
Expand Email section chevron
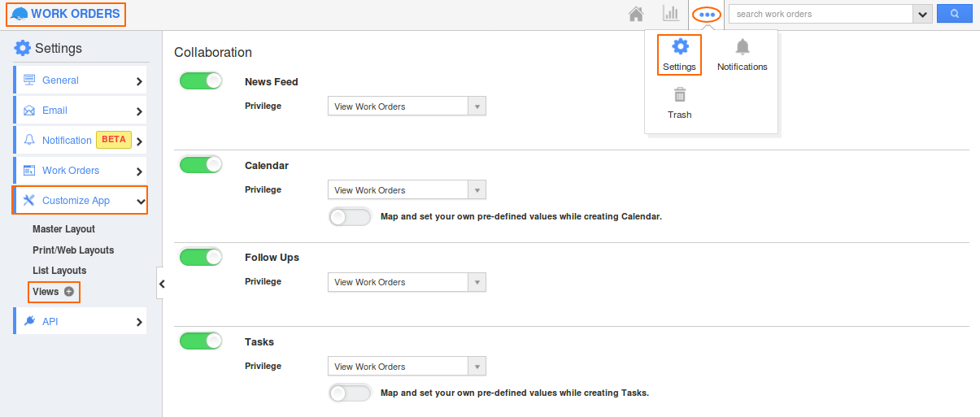(x=139, y=111)
